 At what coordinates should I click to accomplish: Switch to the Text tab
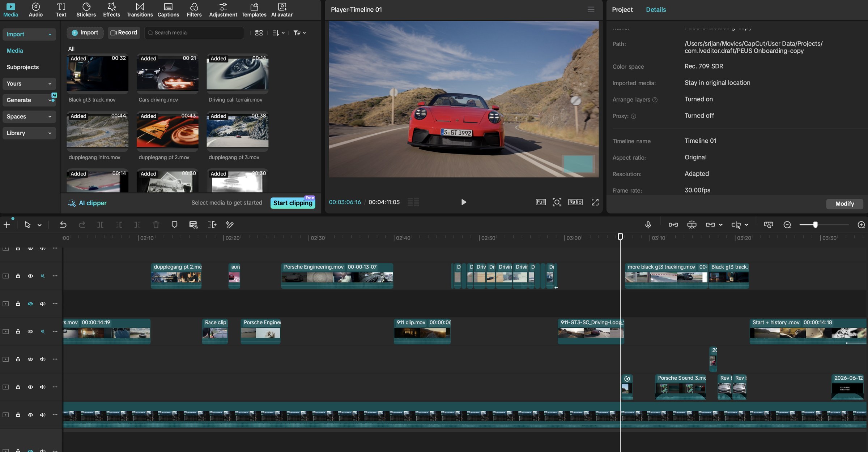coord(61,10)
